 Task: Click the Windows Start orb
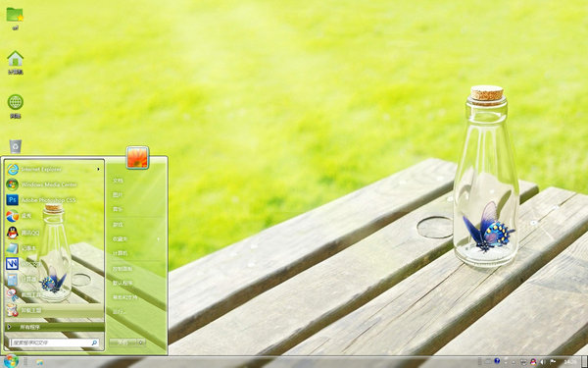(11, 361)
